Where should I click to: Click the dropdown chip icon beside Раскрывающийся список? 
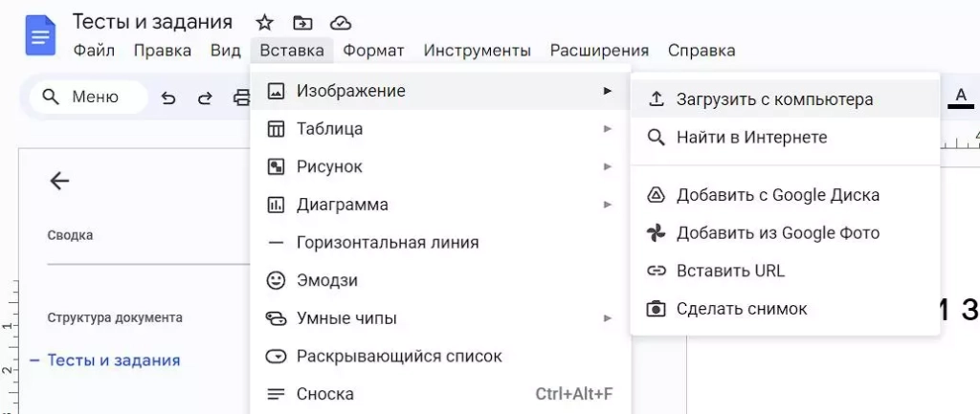tap(276, 357)
